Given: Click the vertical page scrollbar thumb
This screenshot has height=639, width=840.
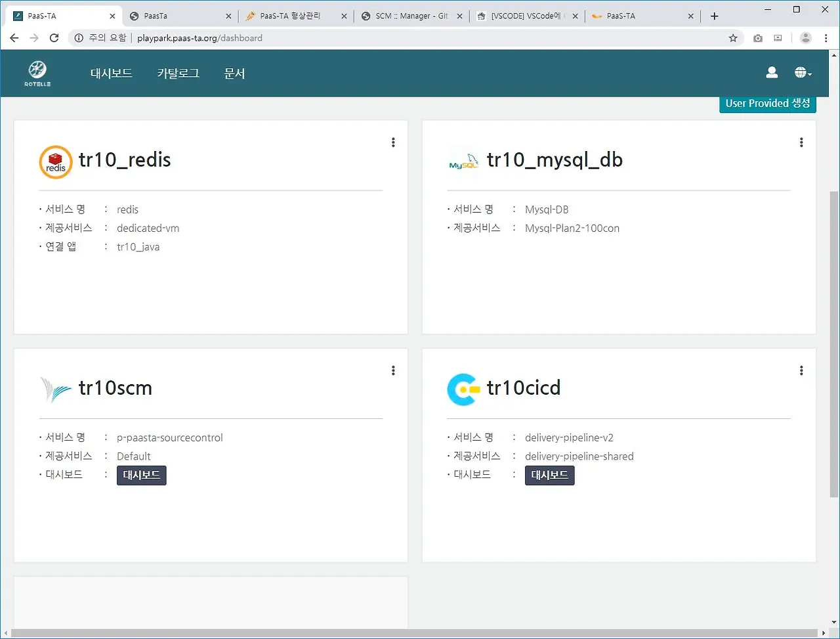Looking at the screenshot, I should (834, 345).
